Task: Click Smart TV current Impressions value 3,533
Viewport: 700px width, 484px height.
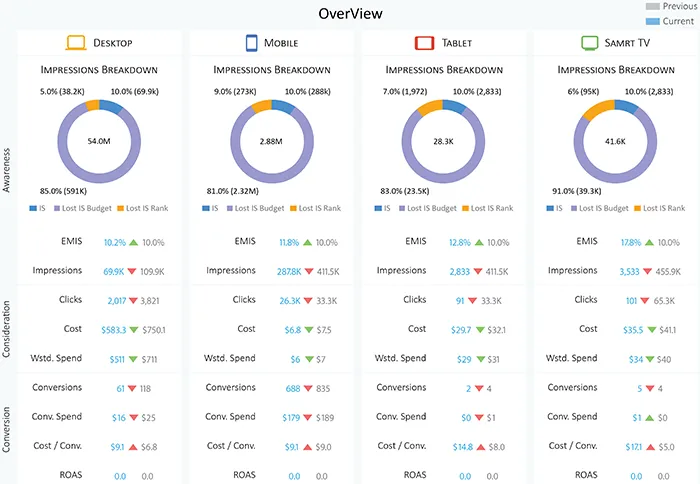Action: coord(629,271)
